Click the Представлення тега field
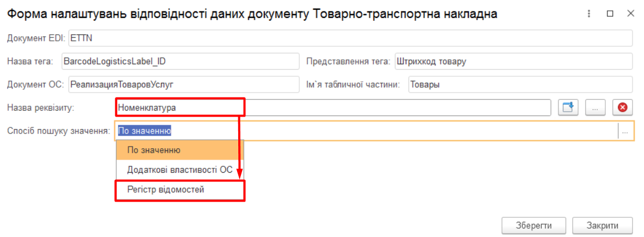644x237 pixels. (512, 62)
